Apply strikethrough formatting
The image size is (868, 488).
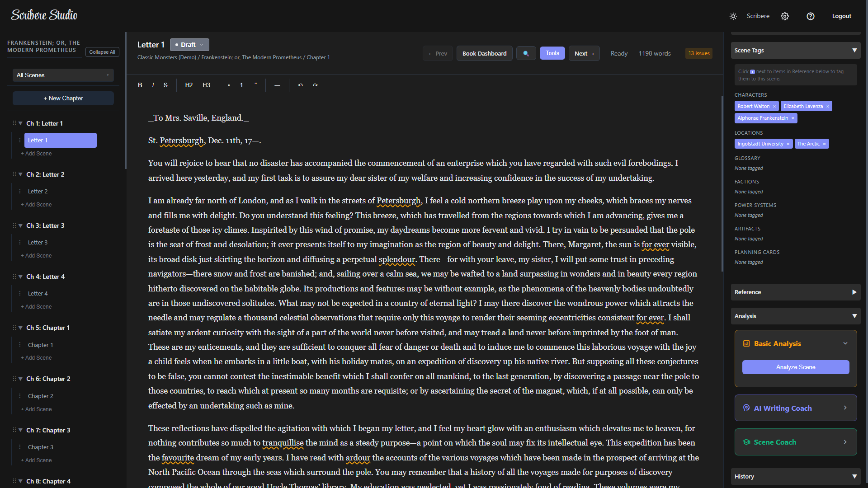tap(165, 85)
